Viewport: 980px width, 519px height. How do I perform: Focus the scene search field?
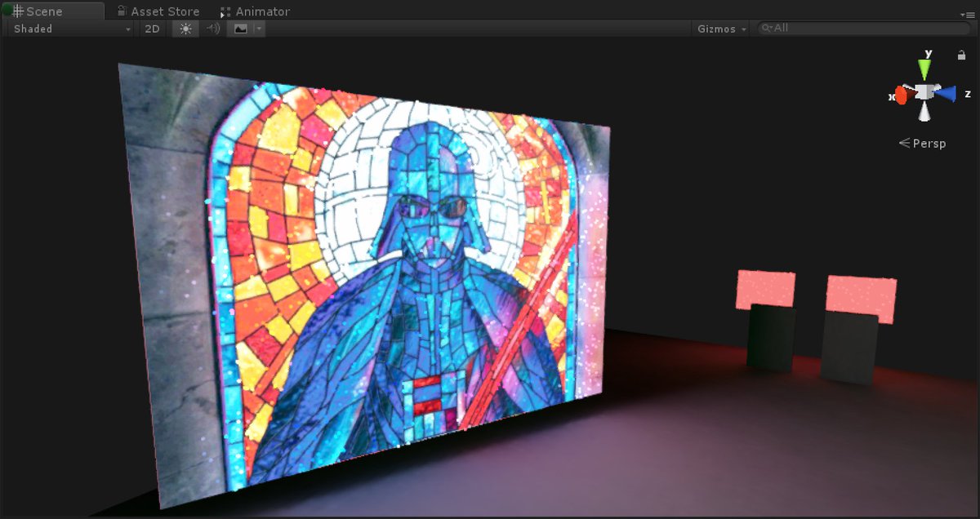[x=862, y=28]
